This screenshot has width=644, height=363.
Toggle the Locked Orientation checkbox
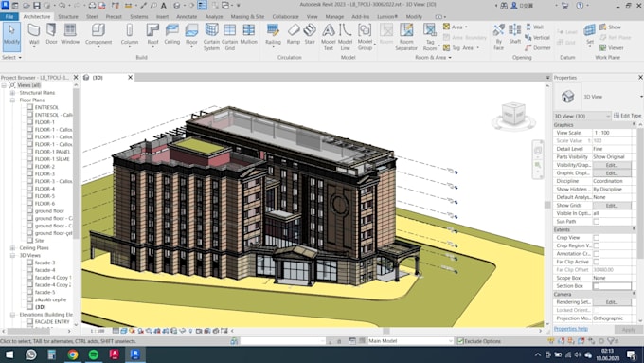[x=596, y=310]
